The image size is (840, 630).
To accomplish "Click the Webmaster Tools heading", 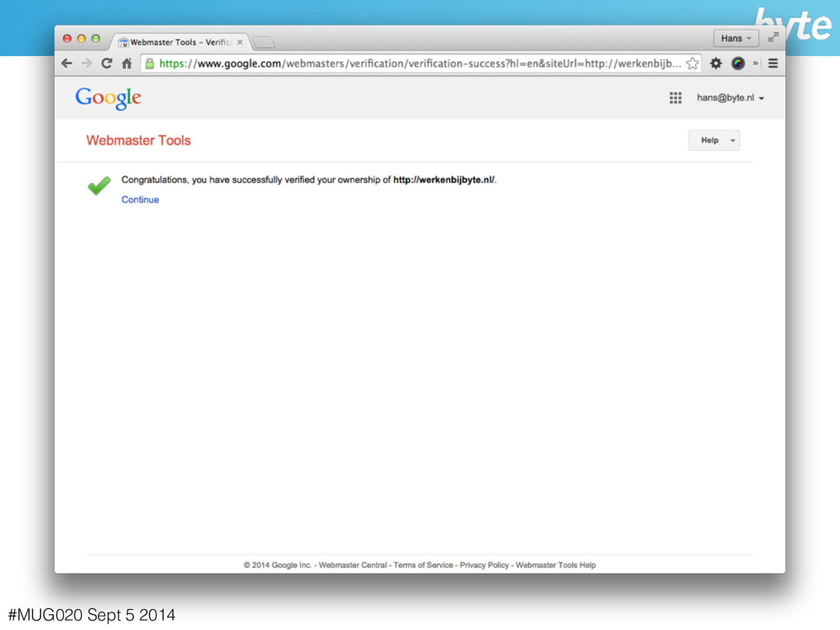I will [139, 140].
